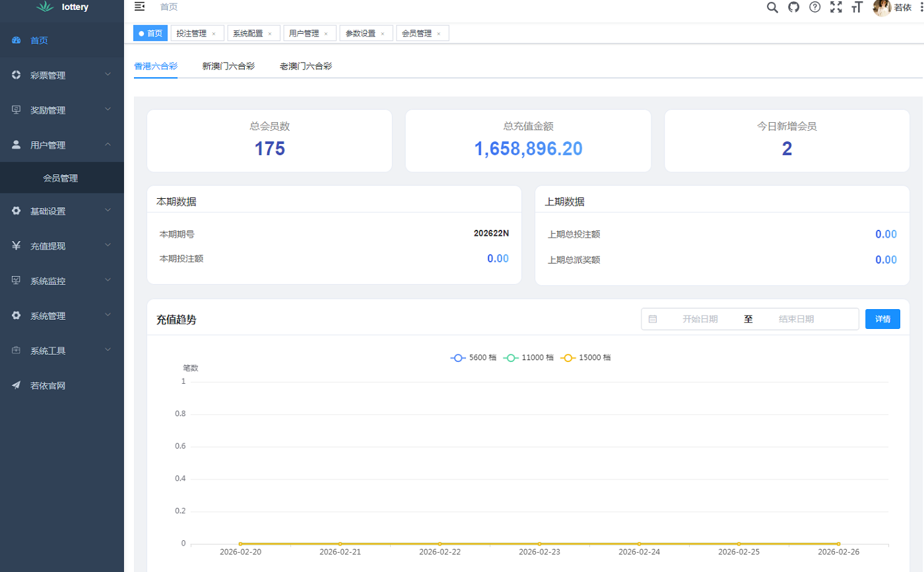Open the GitHub source link icon
The width and height of the screenshot is (924, 572).
point(794,7)
